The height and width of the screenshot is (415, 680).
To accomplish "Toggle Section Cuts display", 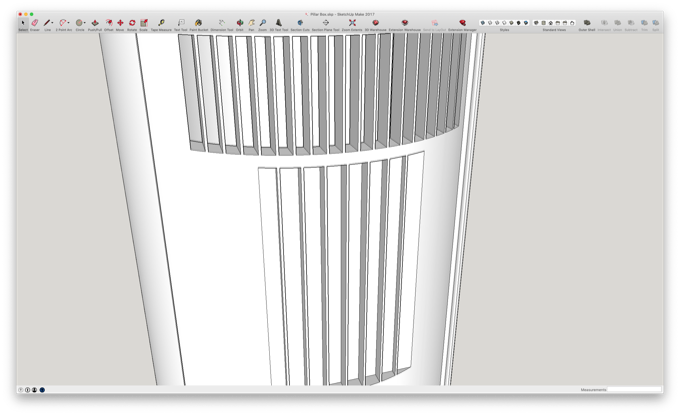I will (x=300, y=23).
